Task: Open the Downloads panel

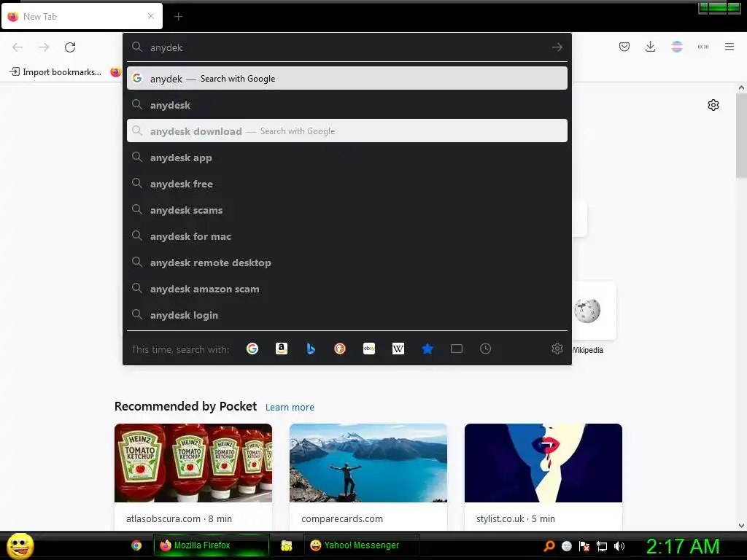Action: (650, 47)
